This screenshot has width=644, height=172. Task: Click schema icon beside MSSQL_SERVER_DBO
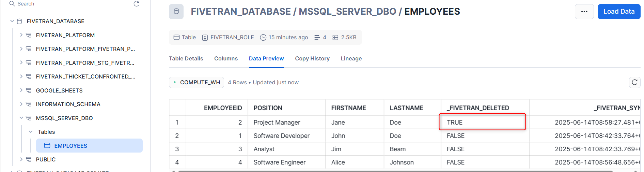click(29, 118)
